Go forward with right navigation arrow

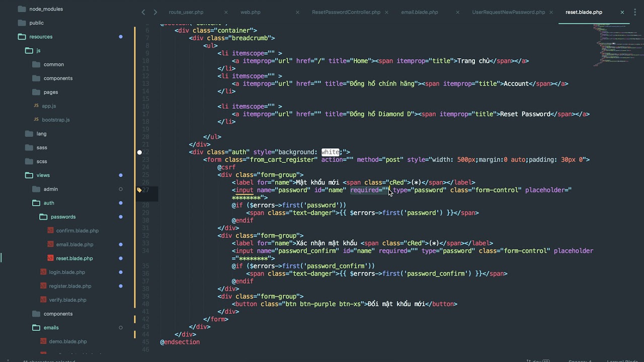click(x=155, y=12)
